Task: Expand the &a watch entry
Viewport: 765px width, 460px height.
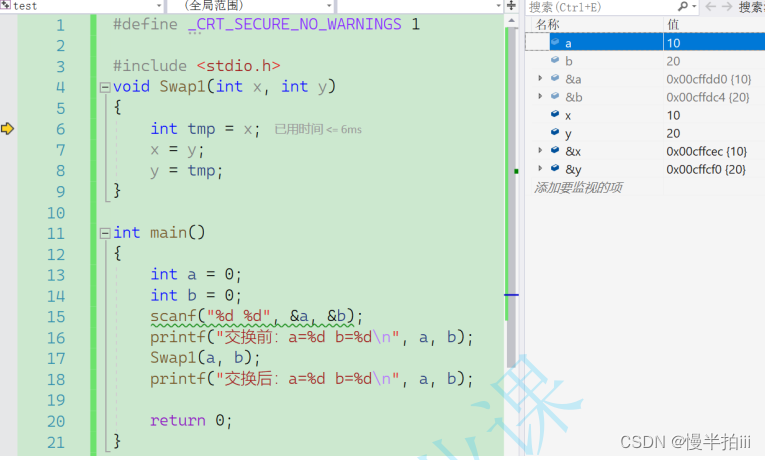Action: point(540,79)
